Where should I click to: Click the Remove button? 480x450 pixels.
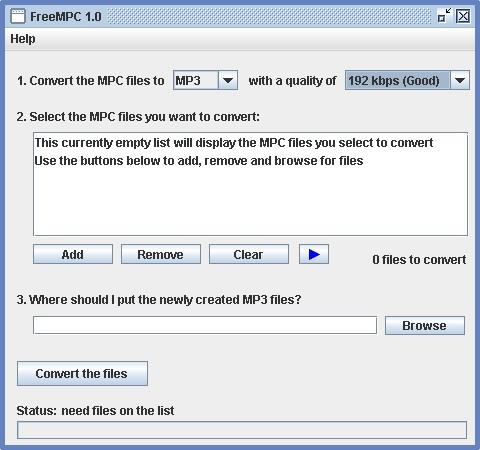pos(161,254)
